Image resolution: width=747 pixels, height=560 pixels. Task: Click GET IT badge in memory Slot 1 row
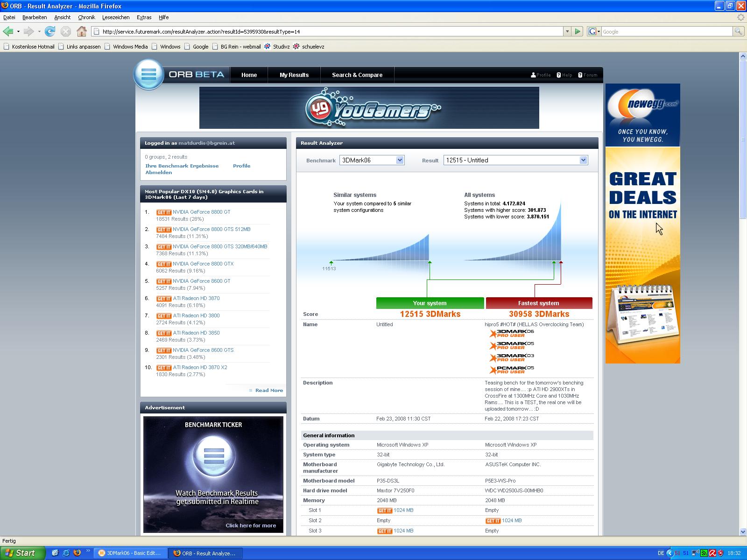tap(385, 511)
